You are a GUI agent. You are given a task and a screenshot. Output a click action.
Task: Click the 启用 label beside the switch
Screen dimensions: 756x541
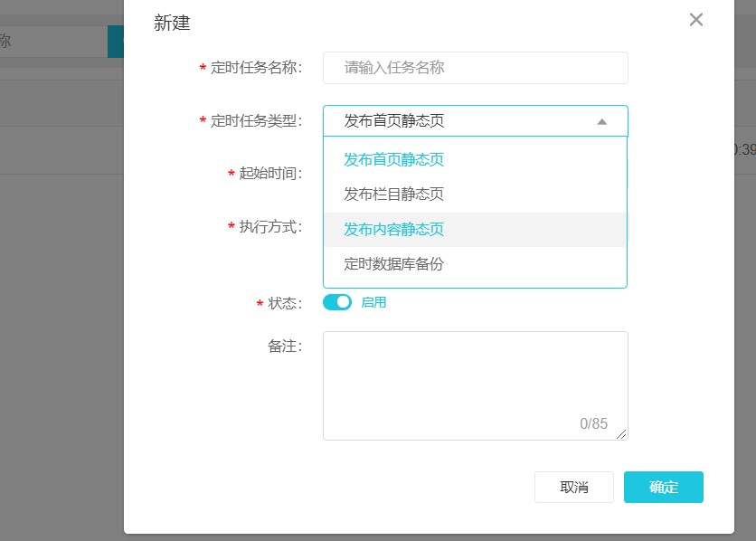(x=373, y=302)
